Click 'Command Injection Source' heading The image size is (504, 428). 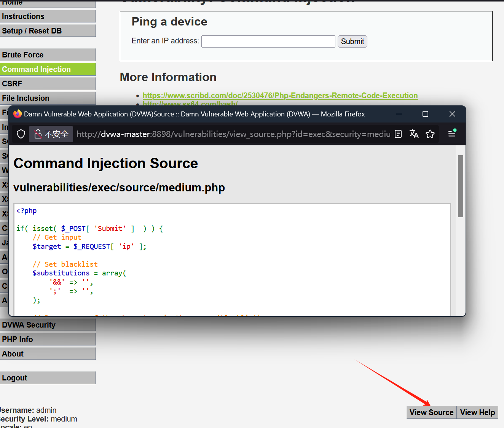tap(106, 163)
